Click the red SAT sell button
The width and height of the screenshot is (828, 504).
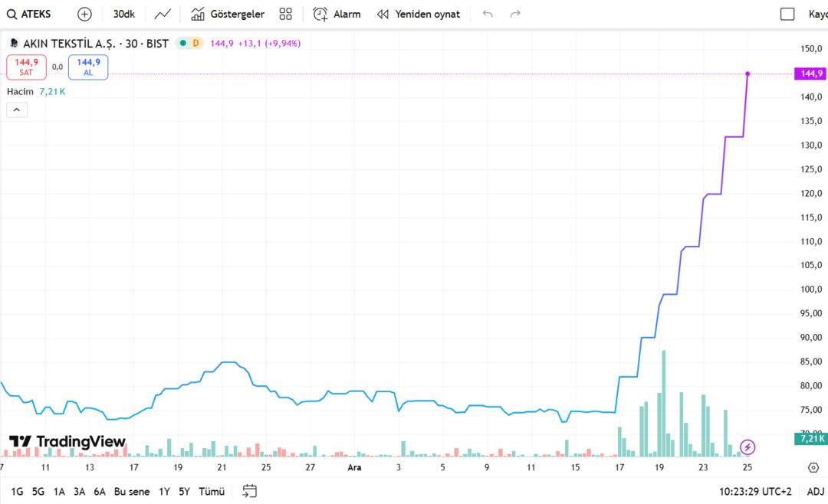pyautogui.click(x=27, y=67)
